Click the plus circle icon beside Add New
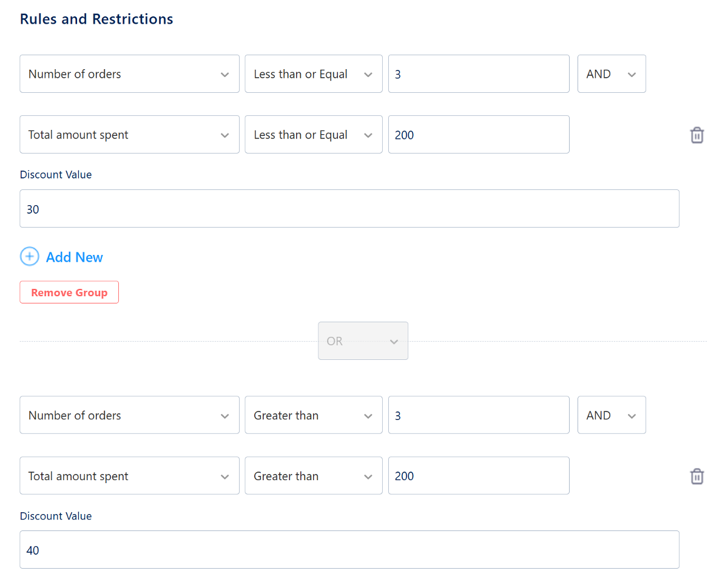 tap(30, 257)
